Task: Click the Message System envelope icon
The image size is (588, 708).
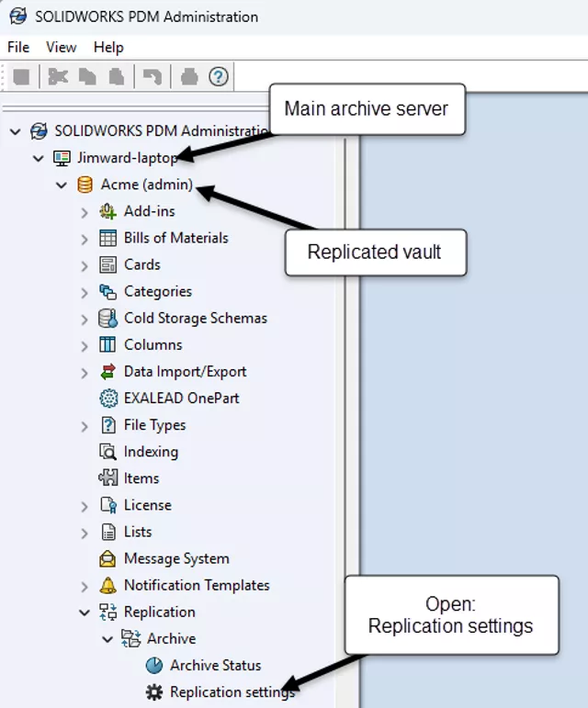Action: pos(107,558)
